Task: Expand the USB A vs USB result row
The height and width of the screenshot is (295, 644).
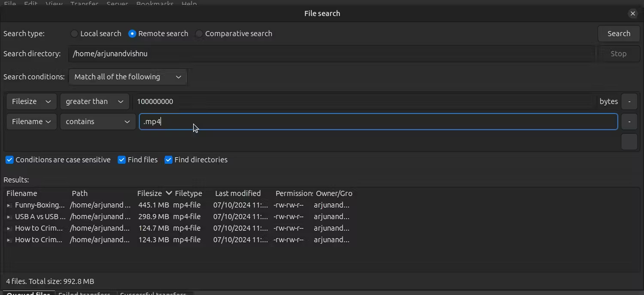Action: pyautogui.click(x=9, y=217)
